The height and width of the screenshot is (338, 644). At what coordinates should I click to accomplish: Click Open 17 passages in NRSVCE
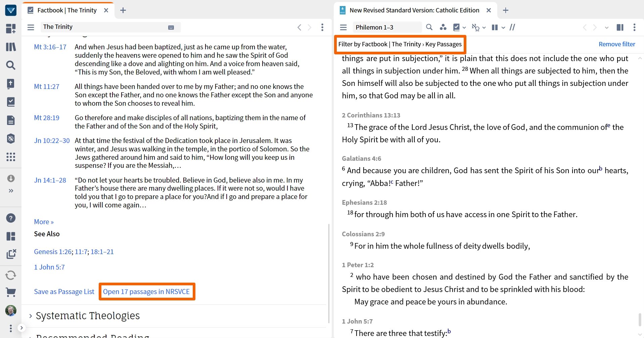coord(146,292)
